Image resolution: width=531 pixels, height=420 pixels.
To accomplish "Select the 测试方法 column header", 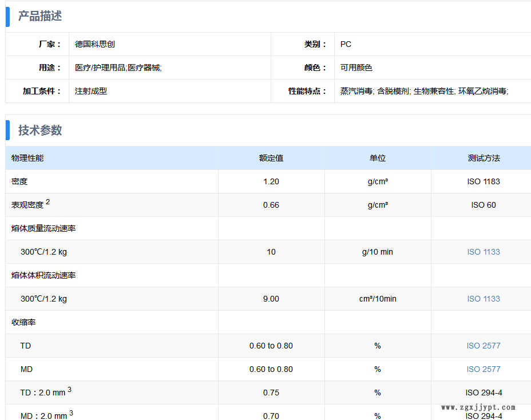I will point(483,158).
